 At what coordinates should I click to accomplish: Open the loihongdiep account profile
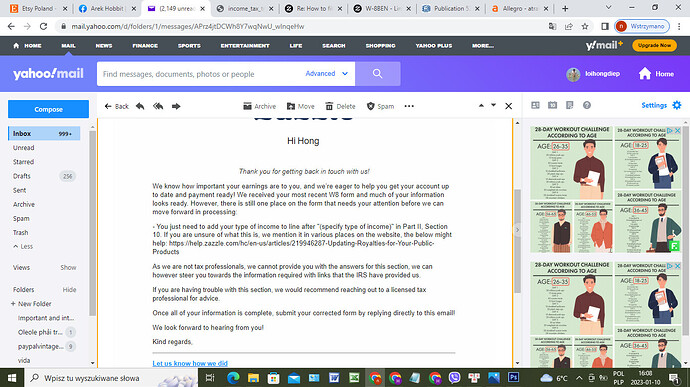click(593, 74)
